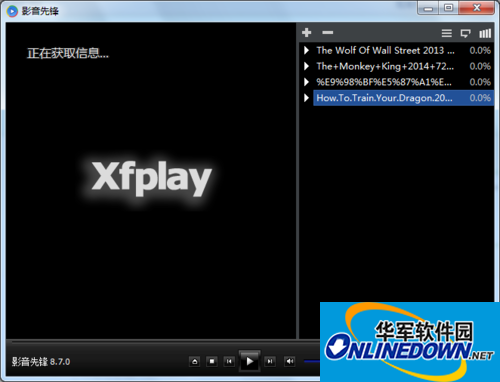Click the 0.0% progress for How.To.Train.Your.Dragon

[x=480, y=98]
